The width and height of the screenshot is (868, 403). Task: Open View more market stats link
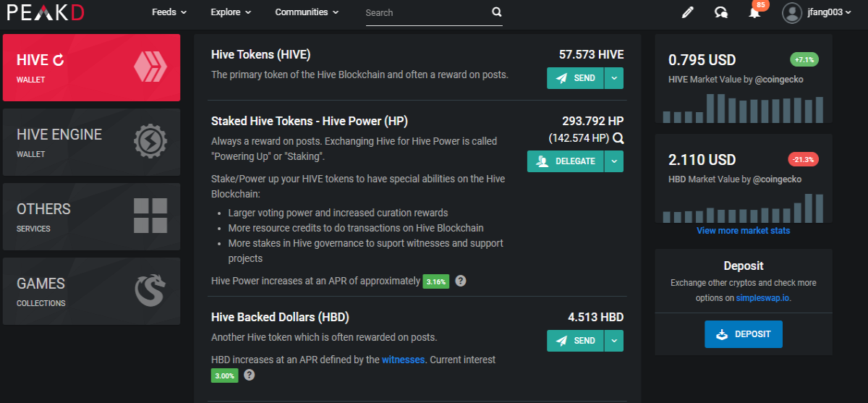[x=744, y=231]
